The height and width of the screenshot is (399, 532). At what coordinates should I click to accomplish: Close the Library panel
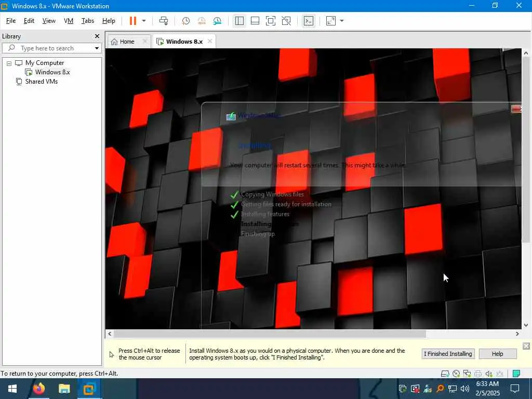[x=97, y=36]
